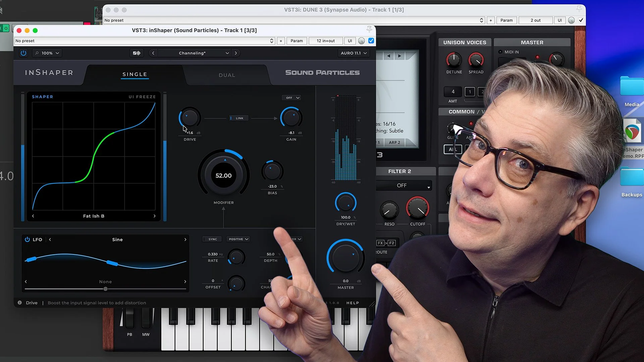The height and width of the screenshot is (362, 644).
Task: Click the info icon beside the Drive description
Action: pyautogui.click(x=20, y=303)
